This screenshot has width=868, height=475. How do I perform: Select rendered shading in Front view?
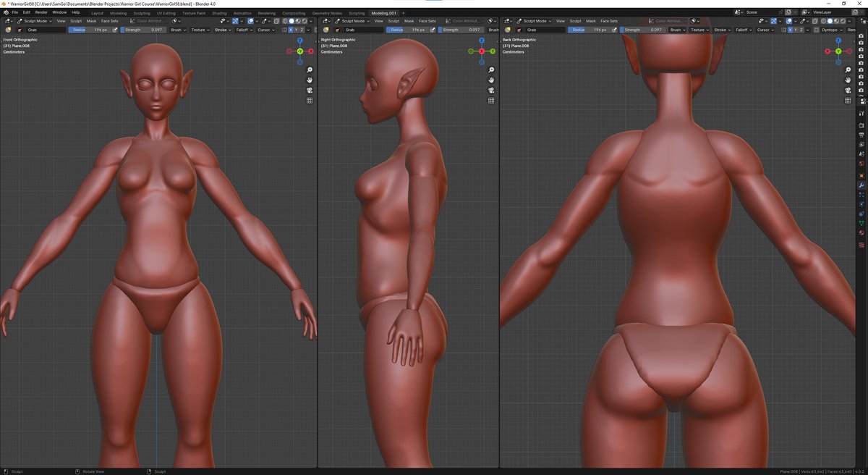pyautogui.click(x=305, y=21)
